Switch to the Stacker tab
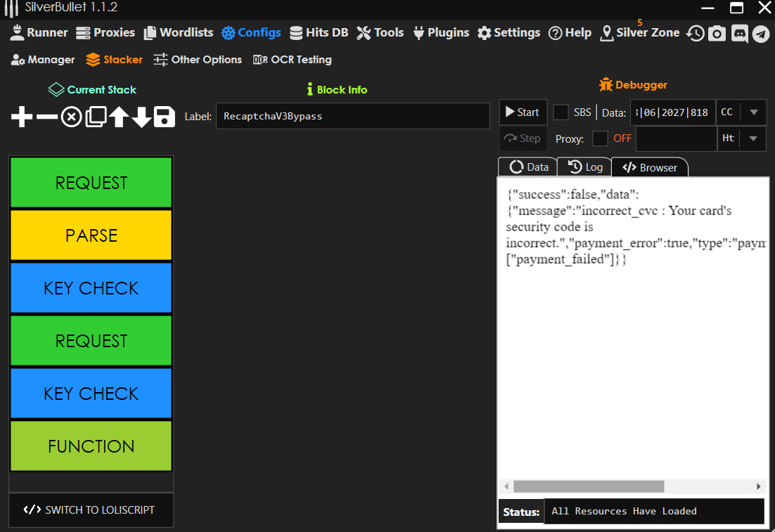The width and height of the screenshot is (775, 532). pyautogui.click(x=114, y=60)
